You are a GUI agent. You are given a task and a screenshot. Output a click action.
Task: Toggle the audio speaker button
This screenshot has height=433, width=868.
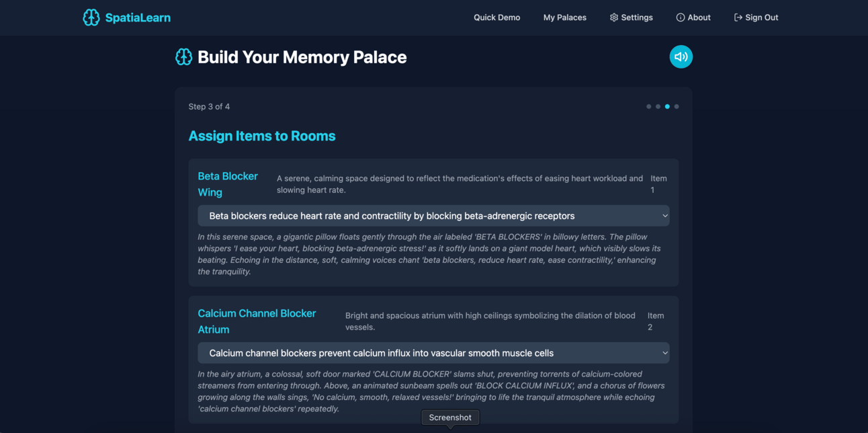tap(681, 56)
